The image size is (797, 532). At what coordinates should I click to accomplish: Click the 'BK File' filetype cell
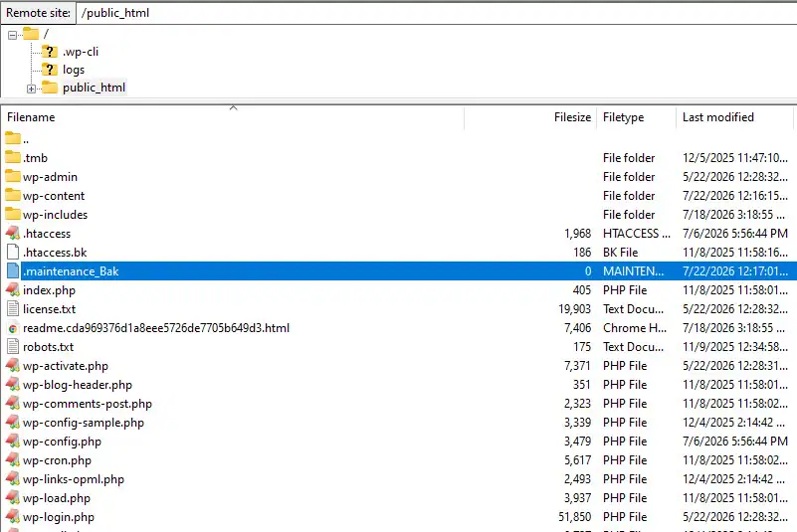pyautogui.click(x=620, y=253)
